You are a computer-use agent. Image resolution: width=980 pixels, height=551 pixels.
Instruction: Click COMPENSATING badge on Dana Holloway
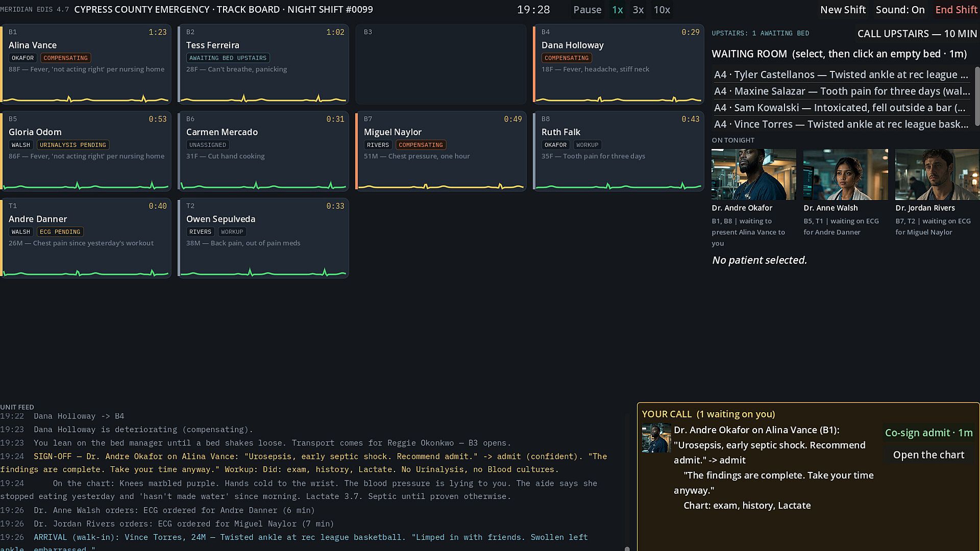pyautogui.click(x=567, y=58)
